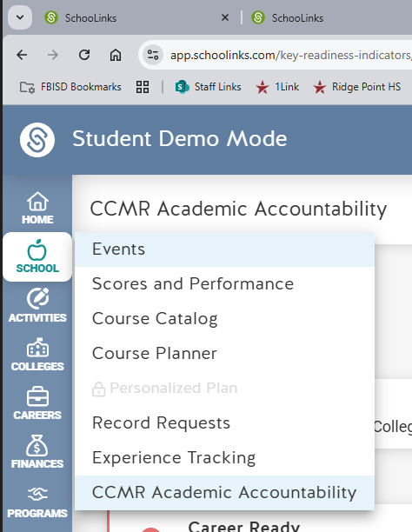Click the Student Demo Mode header text

180,139
